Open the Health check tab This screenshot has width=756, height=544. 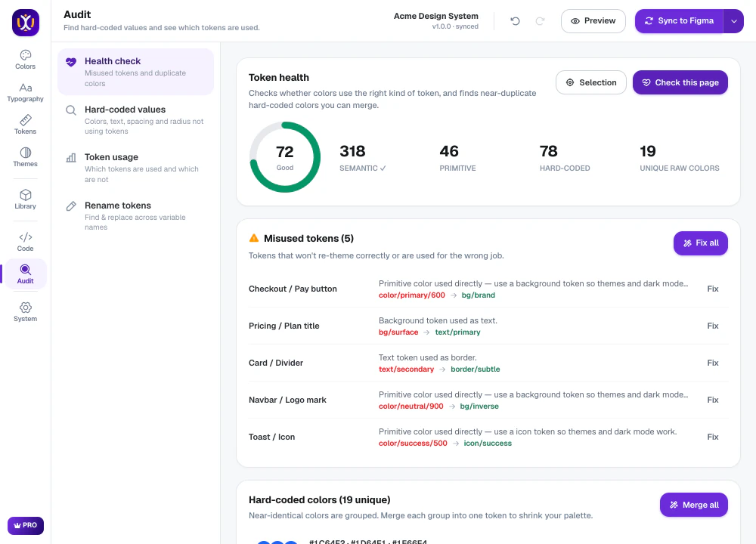click(x=135, y=72)
